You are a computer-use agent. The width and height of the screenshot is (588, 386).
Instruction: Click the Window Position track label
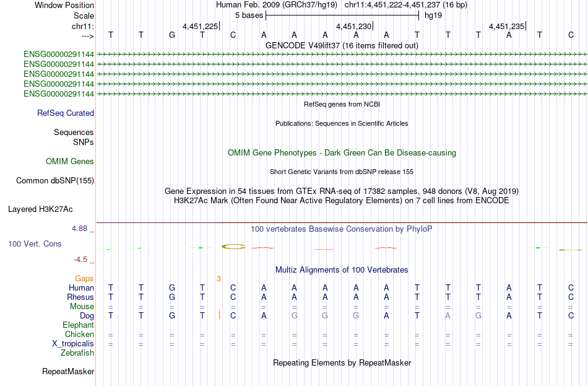tap(64, 5)
